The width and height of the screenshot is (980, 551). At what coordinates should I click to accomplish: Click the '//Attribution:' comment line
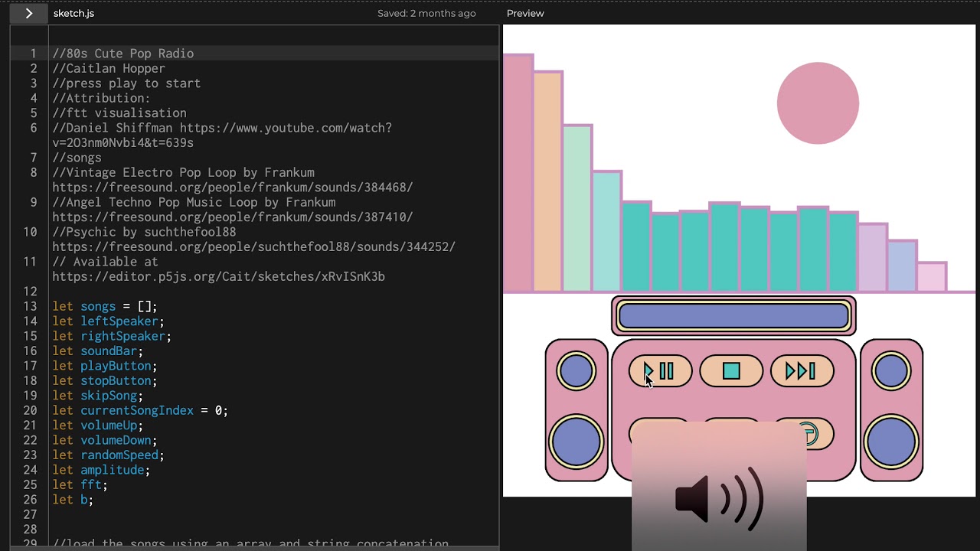[x=101, y=98]
